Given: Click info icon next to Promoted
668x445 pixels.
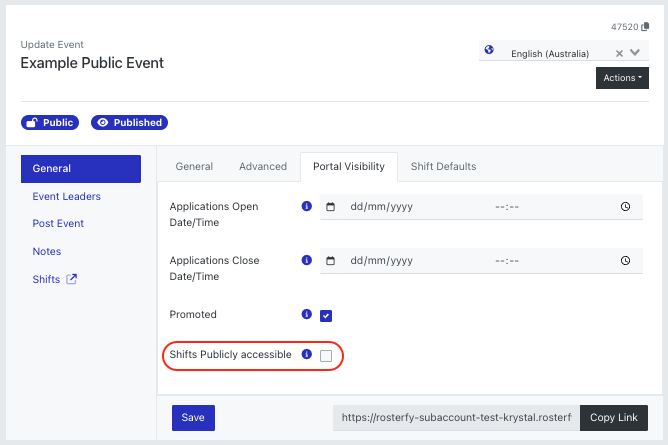Looking at the screenshot, I should click(306, 314).
